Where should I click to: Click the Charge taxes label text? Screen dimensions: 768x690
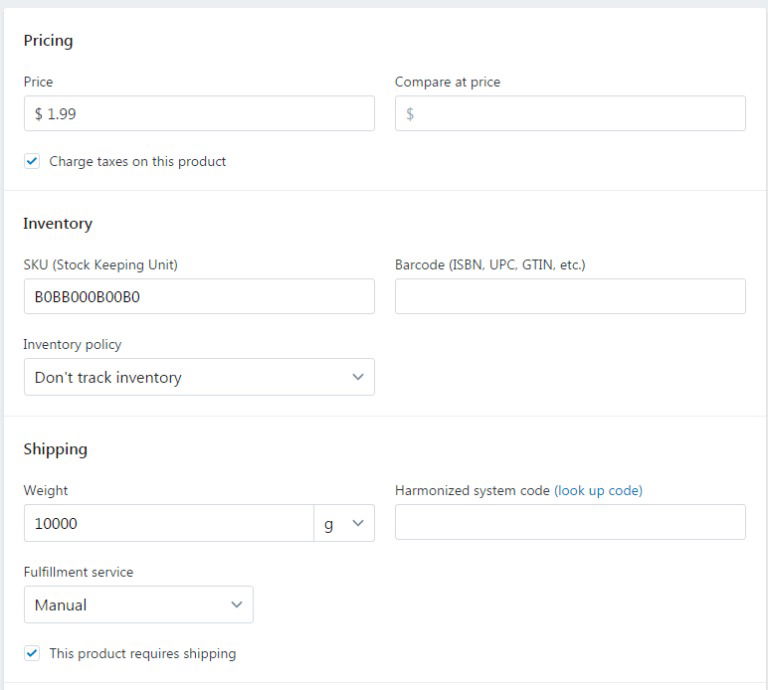click(138, 162)
